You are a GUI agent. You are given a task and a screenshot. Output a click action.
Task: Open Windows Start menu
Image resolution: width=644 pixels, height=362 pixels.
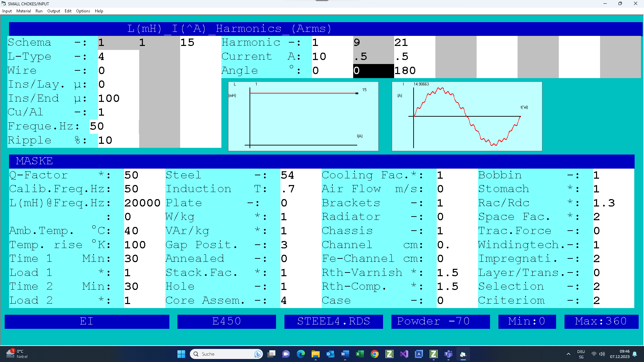[x=181, y=354]
